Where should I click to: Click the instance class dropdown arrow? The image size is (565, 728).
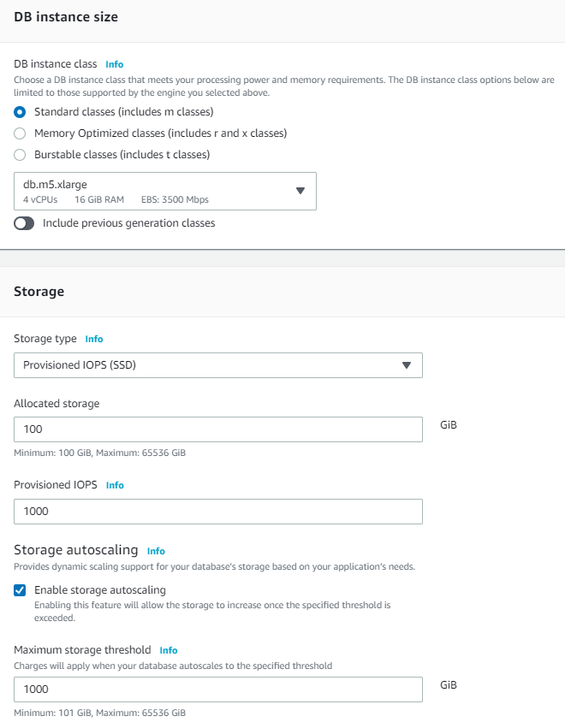point(300,191)
